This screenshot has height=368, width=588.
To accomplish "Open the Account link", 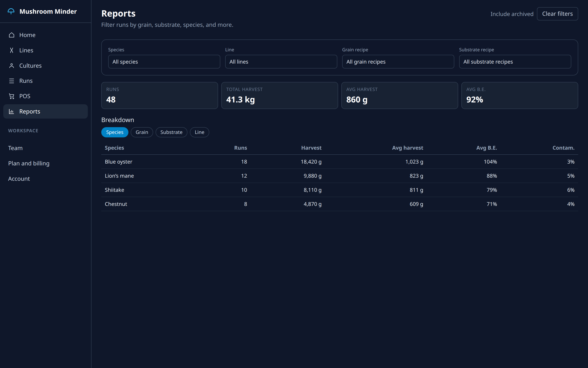I will 19,179.
